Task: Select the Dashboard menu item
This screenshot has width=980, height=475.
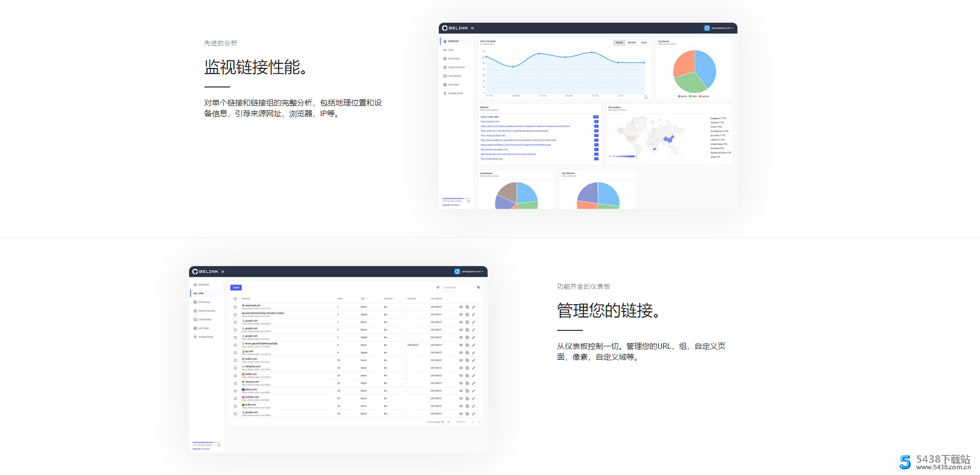Action: tap(204, 284)
